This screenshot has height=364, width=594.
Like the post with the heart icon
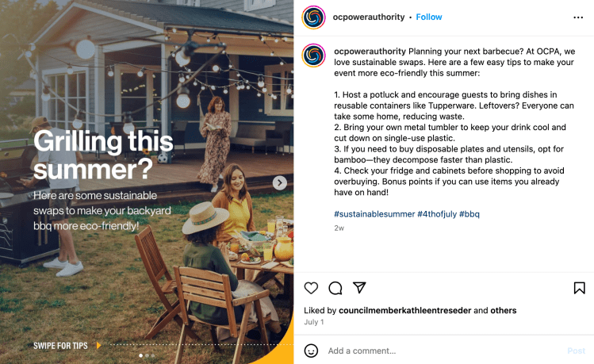312,288
